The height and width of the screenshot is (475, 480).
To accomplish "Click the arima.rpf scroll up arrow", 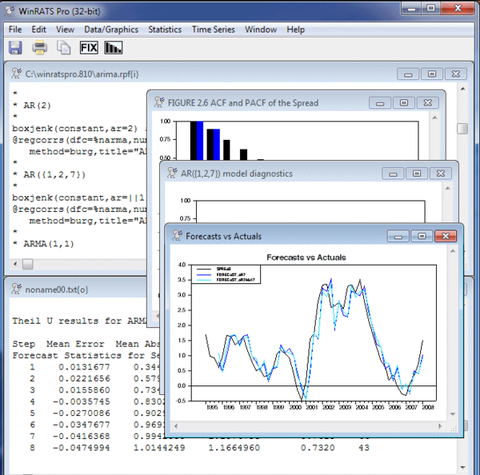I will coord(463,89).
